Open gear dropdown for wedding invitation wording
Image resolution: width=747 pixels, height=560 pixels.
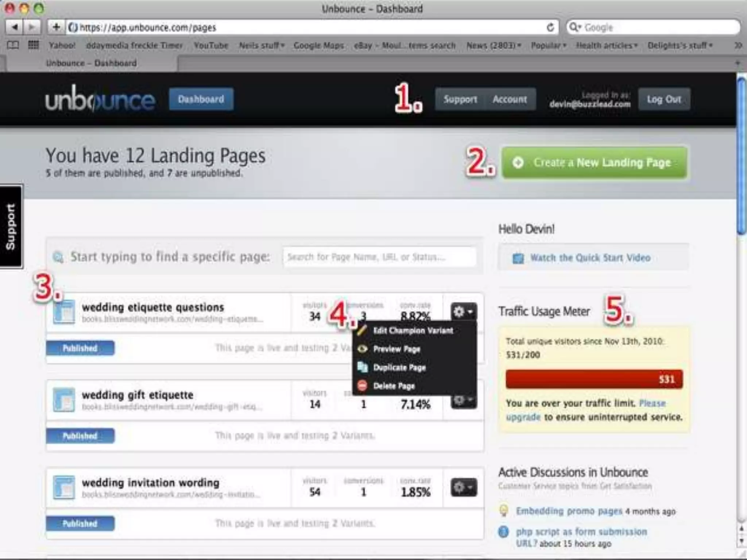[463, 487]
